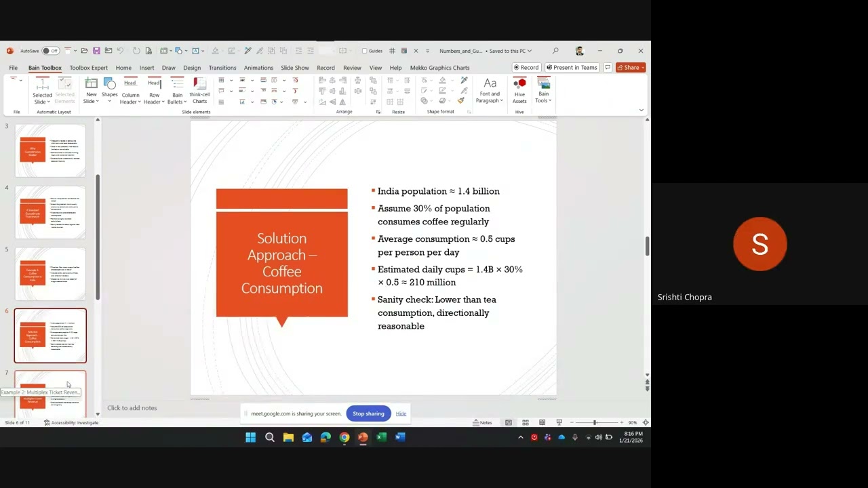Screen dimensions: 868x488
Task: Open the search magnifier in the title bar
Action: pyautogui.click(x=555, y=51)
